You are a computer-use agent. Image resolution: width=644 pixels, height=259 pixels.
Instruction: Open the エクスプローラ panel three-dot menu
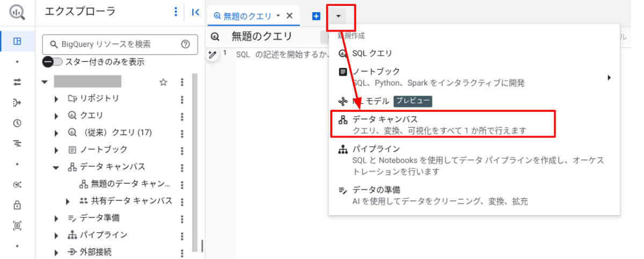[175, 12]
